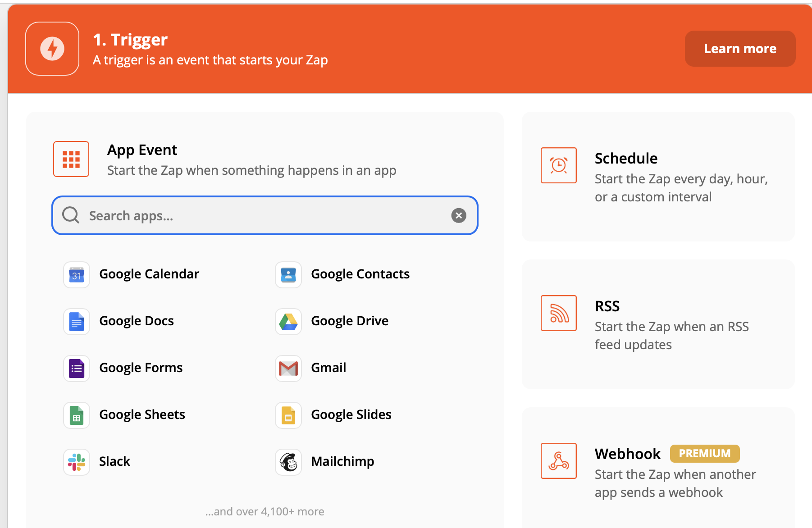The width and height of the screenshot is (812, 528).
Task: Click the App Event grid icon
Action: [71, 159]
